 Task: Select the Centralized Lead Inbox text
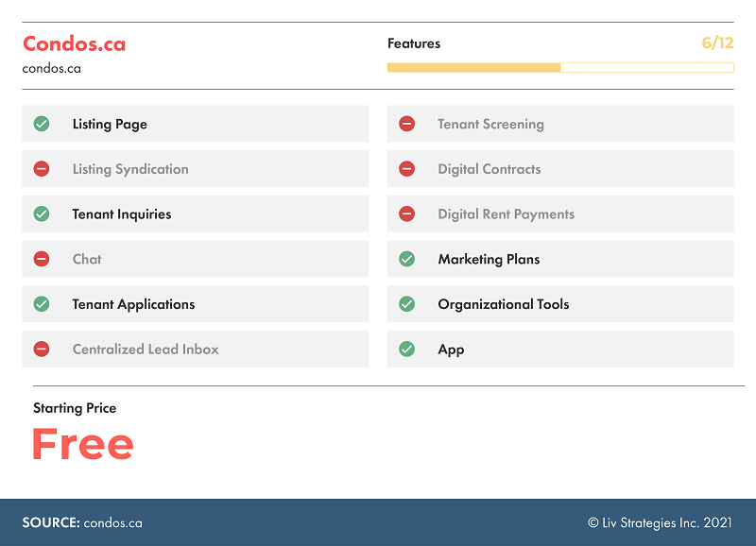[146, 350]
